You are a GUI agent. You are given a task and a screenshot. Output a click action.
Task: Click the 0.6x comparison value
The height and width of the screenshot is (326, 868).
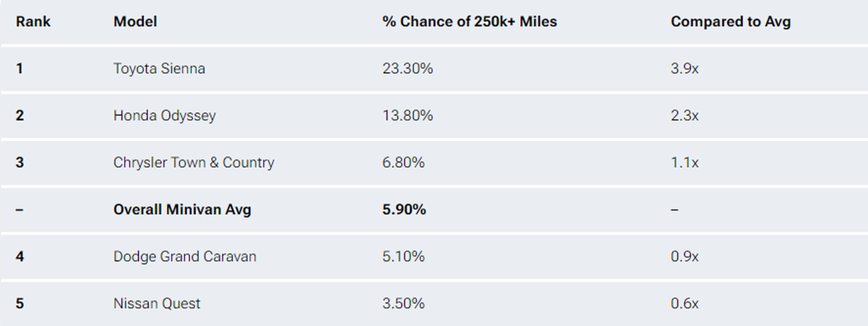(685, 303)
